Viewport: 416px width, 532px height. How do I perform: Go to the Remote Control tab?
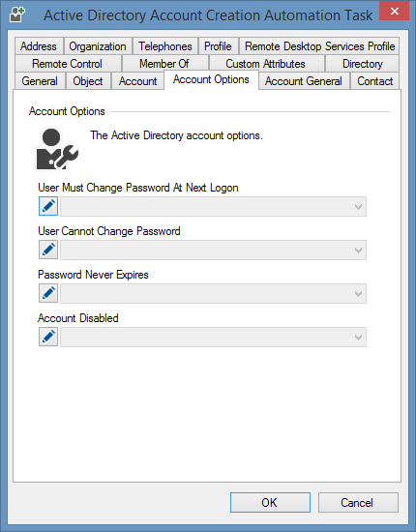tap(67, 64)
